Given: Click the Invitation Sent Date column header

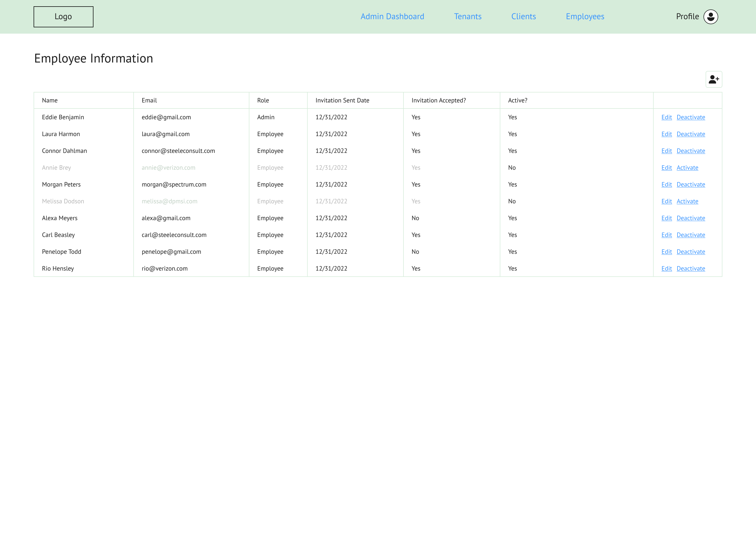Looking at the screenshot, I should coord(342,100).
